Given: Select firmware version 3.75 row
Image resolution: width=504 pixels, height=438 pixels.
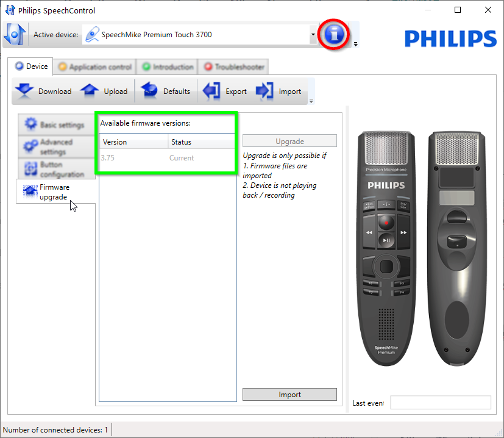Looking at the screenshot, I should tap(167, 158).
